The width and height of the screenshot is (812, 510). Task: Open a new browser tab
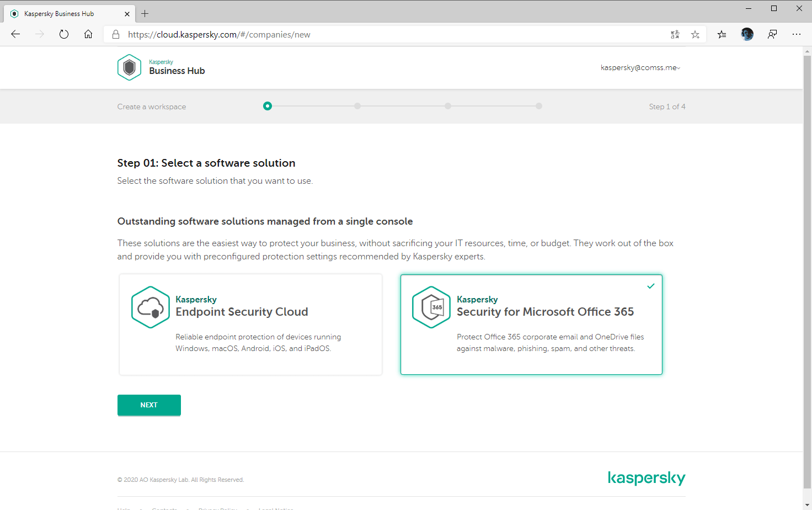coord(145,13)
